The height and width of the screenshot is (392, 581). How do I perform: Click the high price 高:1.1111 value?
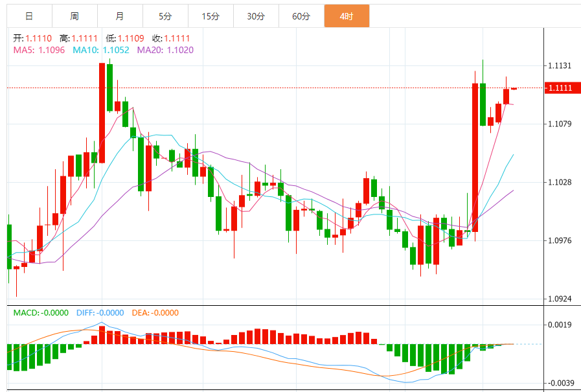pos(78,38)
